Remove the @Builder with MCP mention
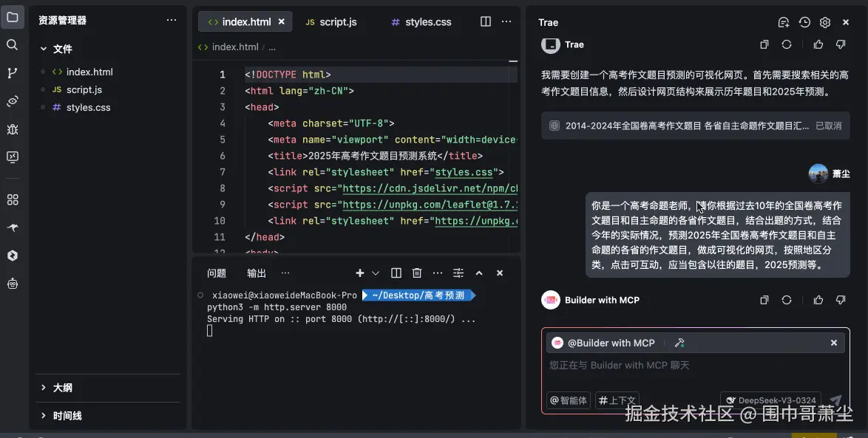Image resolution: width=868 pixels, height=438 pixels. pyautogui.click(x=834, y=343)
